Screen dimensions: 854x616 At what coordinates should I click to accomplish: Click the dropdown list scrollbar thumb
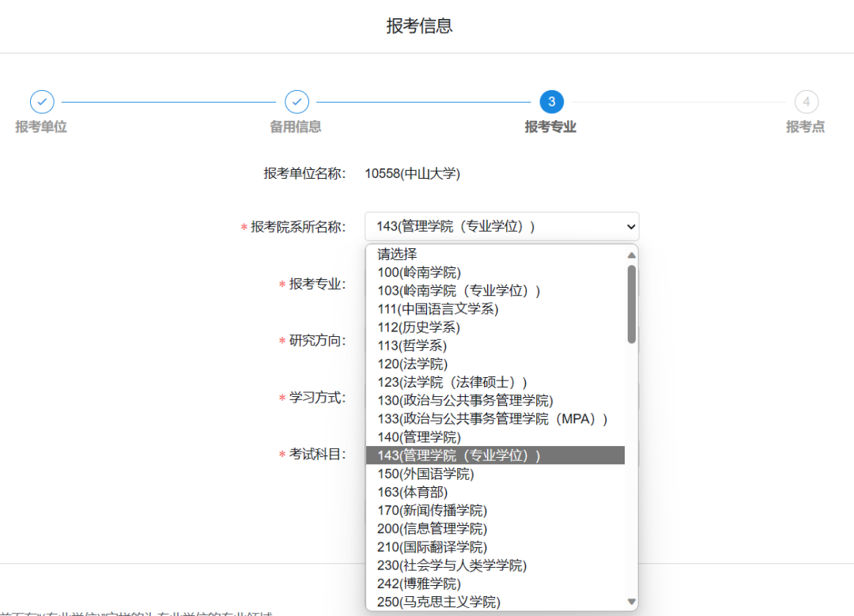pyautogui.click(x=631, y=304)
